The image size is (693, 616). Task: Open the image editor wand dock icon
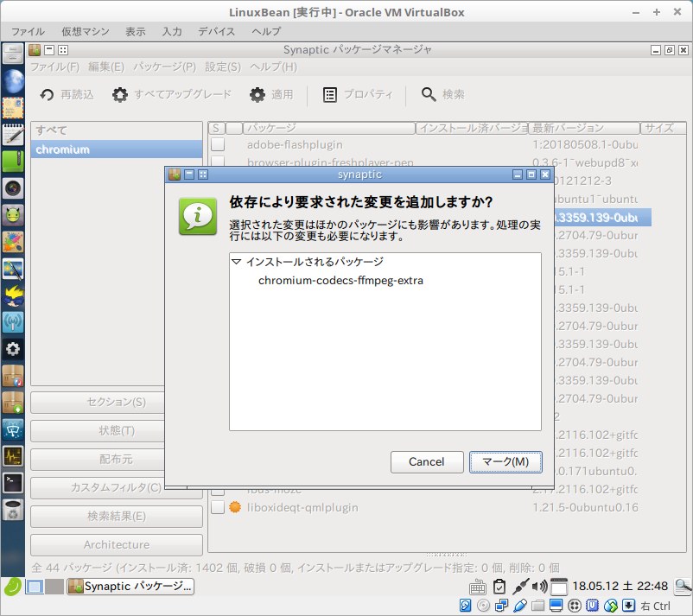(x=13, y=269)
